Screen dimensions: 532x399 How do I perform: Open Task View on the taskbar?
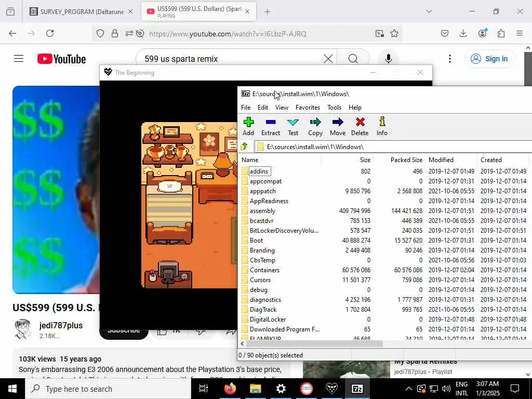click(x=204, y=389)
